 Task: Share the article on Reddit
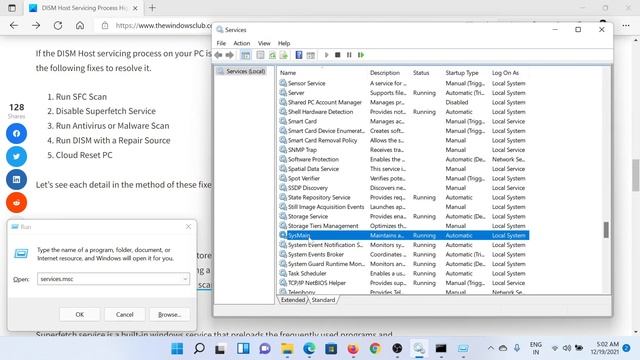pyautogui.click(x=16, y=202)
